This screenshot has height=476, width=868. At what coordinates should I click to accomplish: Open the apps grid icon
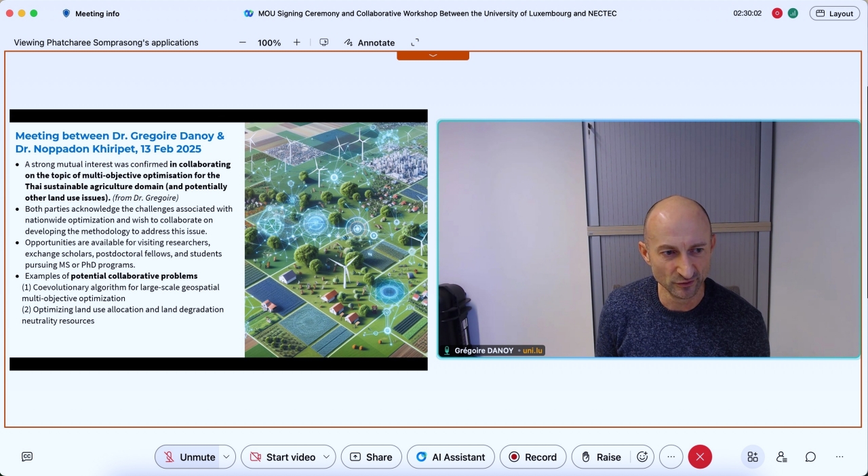pyautogui.click(x=753, y=457)
